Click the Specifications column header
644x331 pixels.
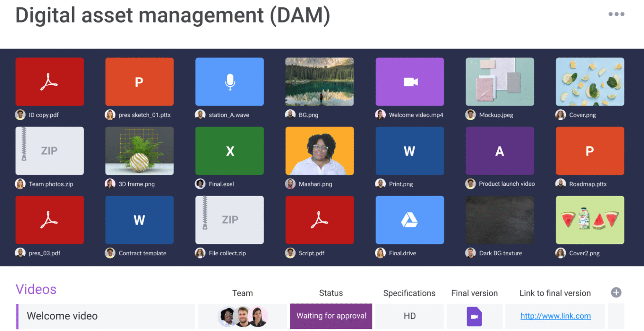(x=409, y=293)
